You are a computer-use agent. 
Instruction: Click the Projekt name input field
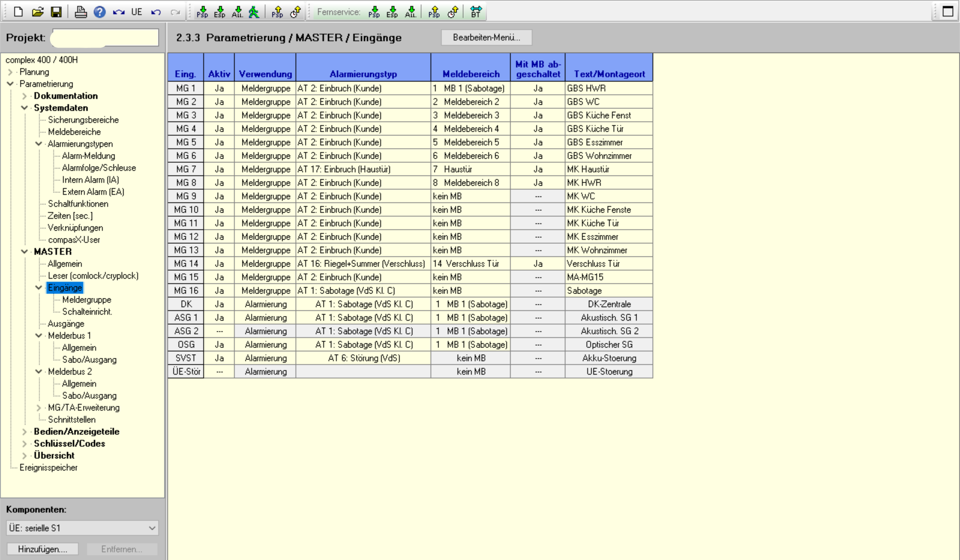104,37
